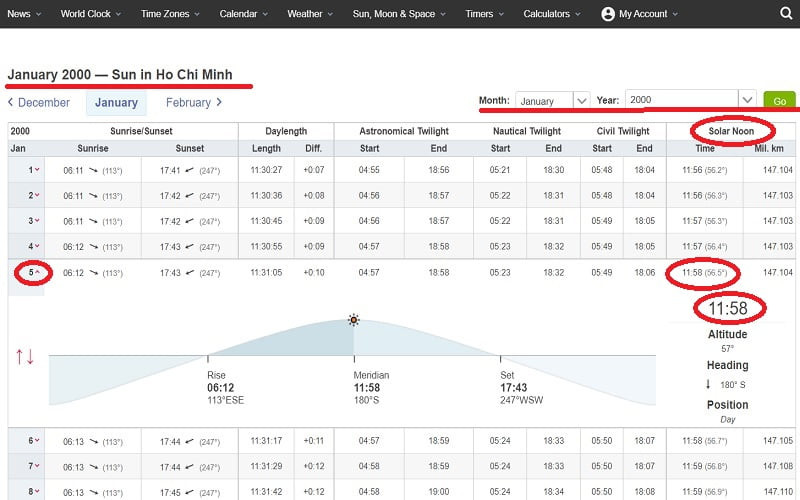The image size is (800, 500).
Task: Click the red up-down arrows icon
Action: [x=25, y=356]
